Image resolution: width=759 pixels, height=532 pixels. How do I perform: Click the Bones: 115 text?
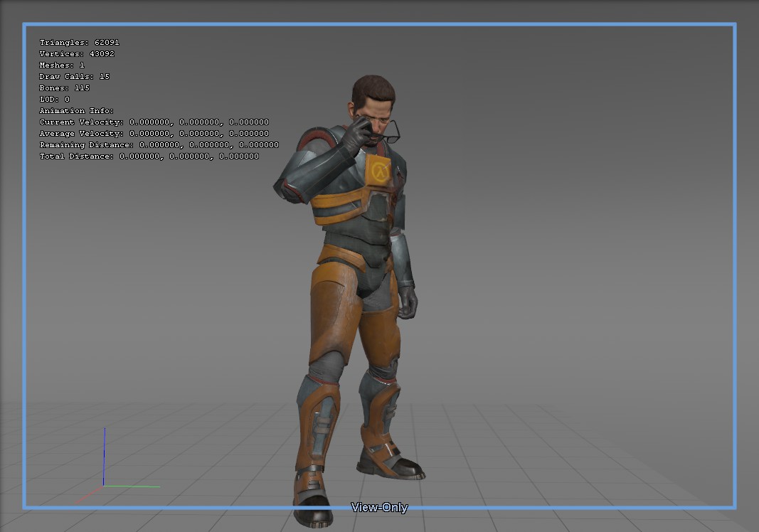pos(65,88)
